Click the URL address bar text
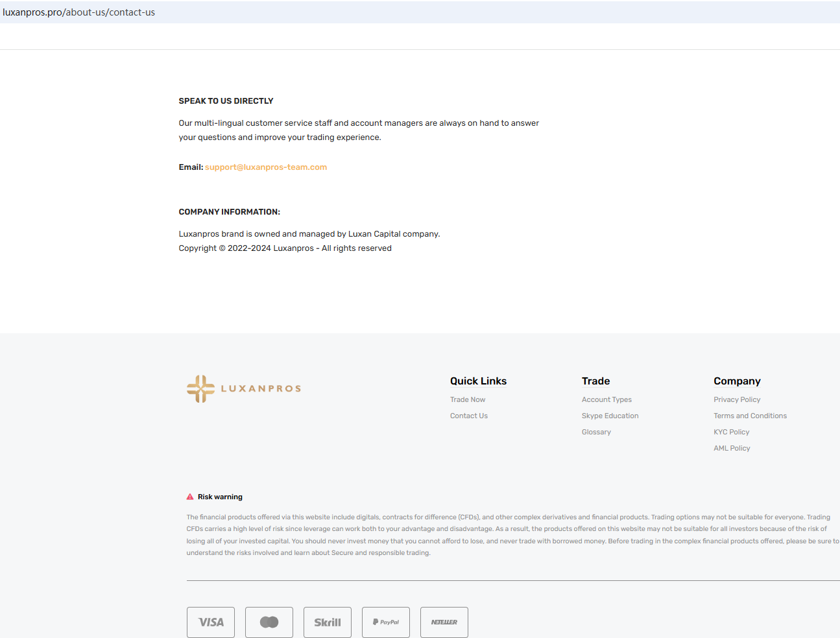The height and width of the screenshot is (638, 840). (79, 12)
